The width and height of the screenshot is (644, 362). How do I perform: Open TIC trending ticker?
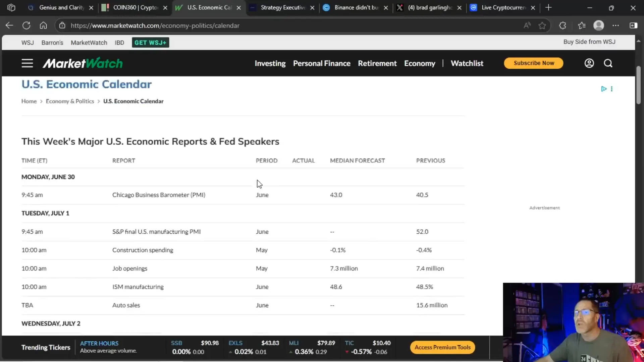(x=368, y=347)
